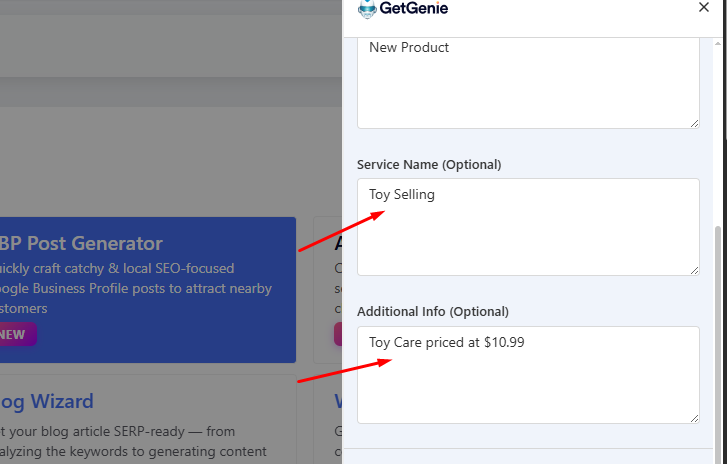Click the GetGenie robot logo icon
The width and height of the screenshot is (727, 464).
(x=367, y=9)
